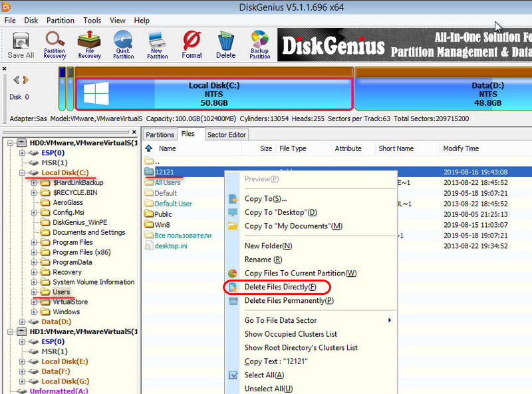
Task: Expand the $HardLinkBackup folder node
Action: point(34,183)
